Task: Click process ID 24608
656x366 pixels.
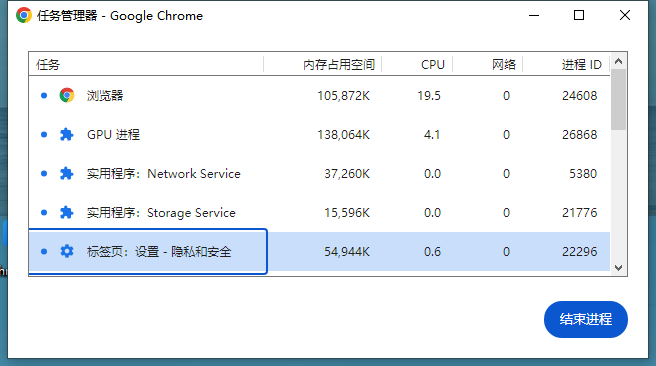Action: click(x=579, y=96)
